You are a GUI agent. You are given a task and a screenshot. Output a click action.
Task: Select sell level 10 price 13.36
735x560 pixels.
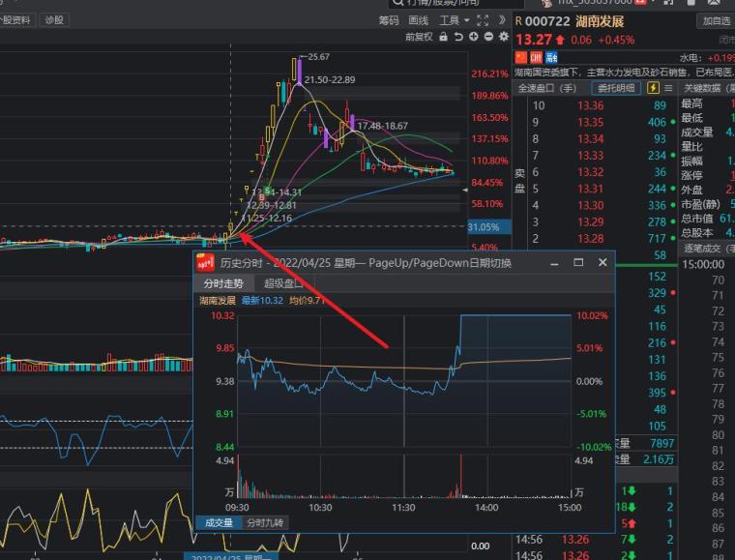(590, 105)
